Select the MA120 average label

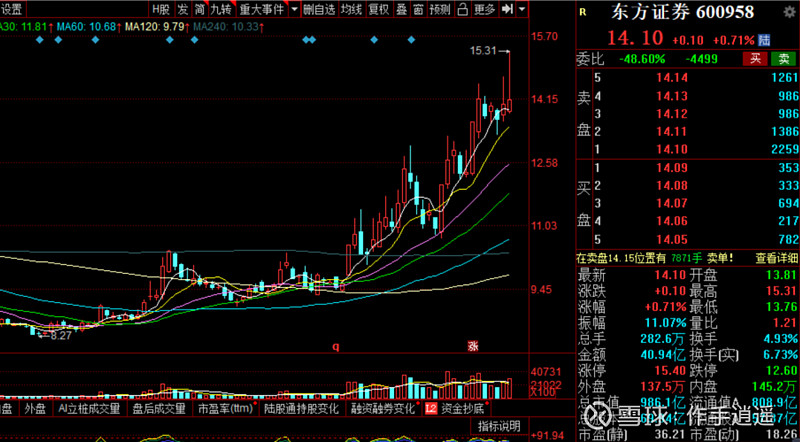[159, 27]
